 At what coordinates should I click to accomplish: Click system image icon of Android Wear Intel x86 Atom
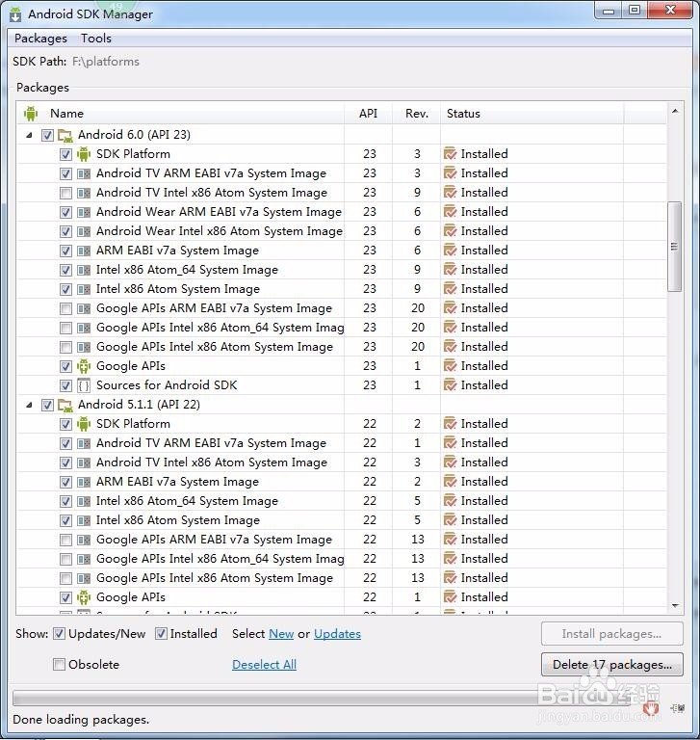(84, 231)
